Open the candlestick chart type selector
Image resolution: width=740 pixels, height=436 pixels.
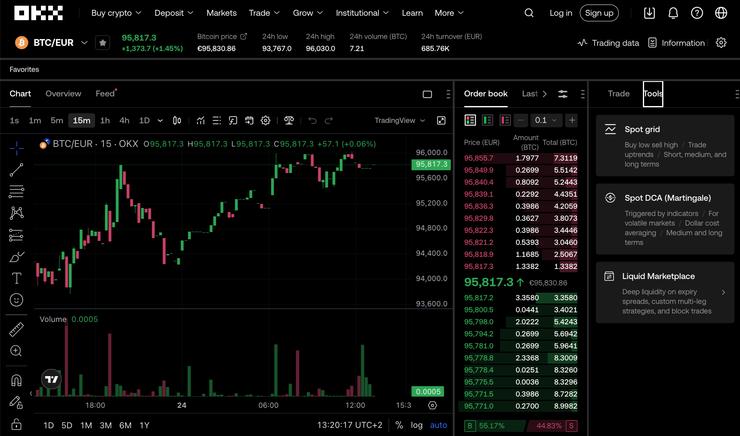pos(177,120)
